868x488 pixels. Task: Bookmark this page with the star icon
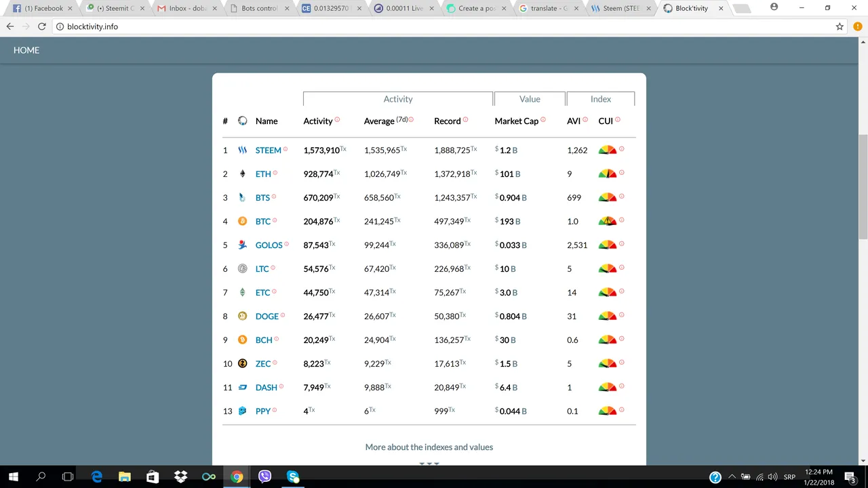click(840, 26)
